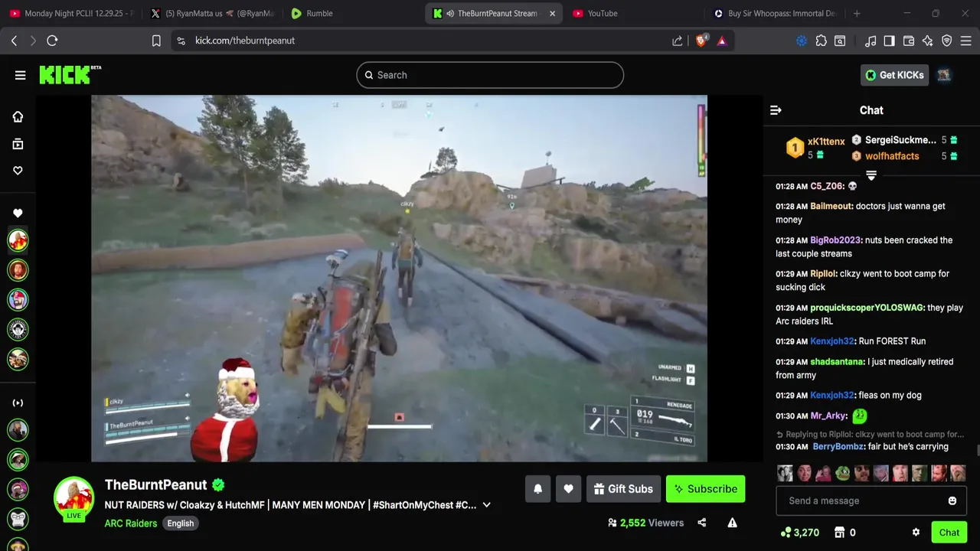Open the Browse icon in sidebar
This screenshot has height=551, width=980.
(18, 144)
